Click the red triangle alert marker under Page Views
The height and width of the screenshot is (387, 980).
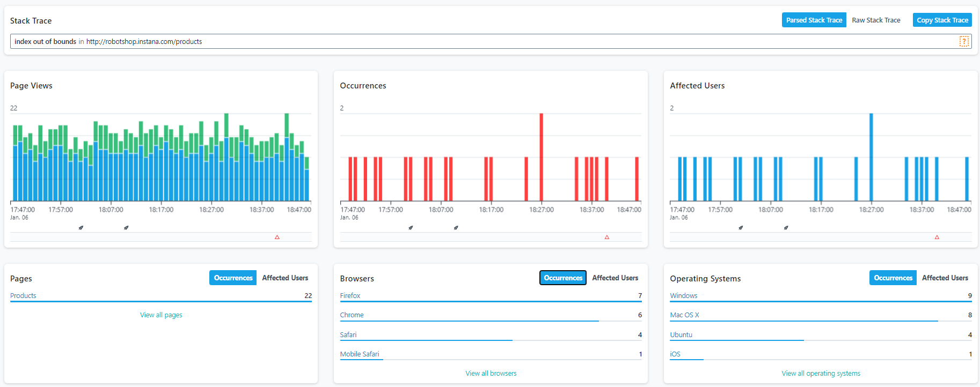tap(277, 237)
